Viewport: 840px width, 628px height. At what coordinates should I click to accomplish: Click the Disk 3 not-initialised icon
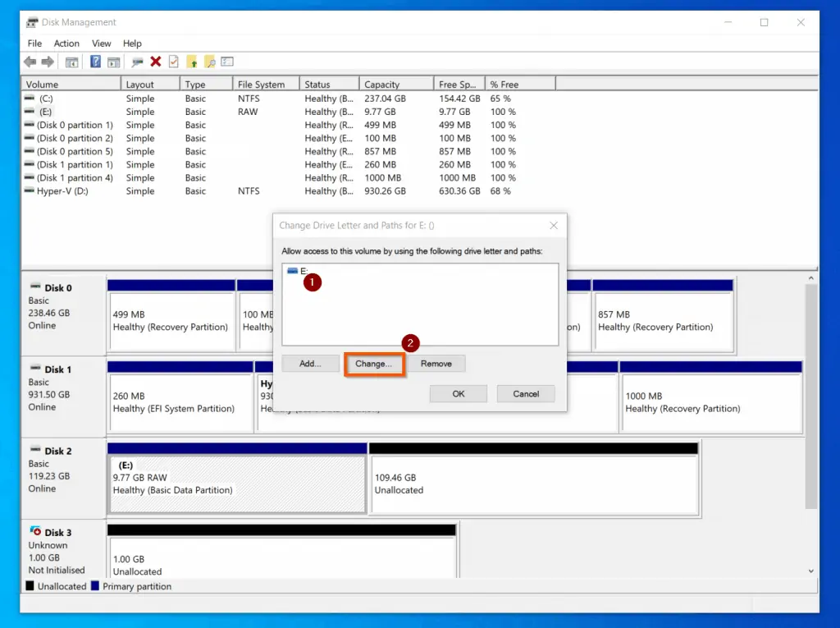pos(35,531)
